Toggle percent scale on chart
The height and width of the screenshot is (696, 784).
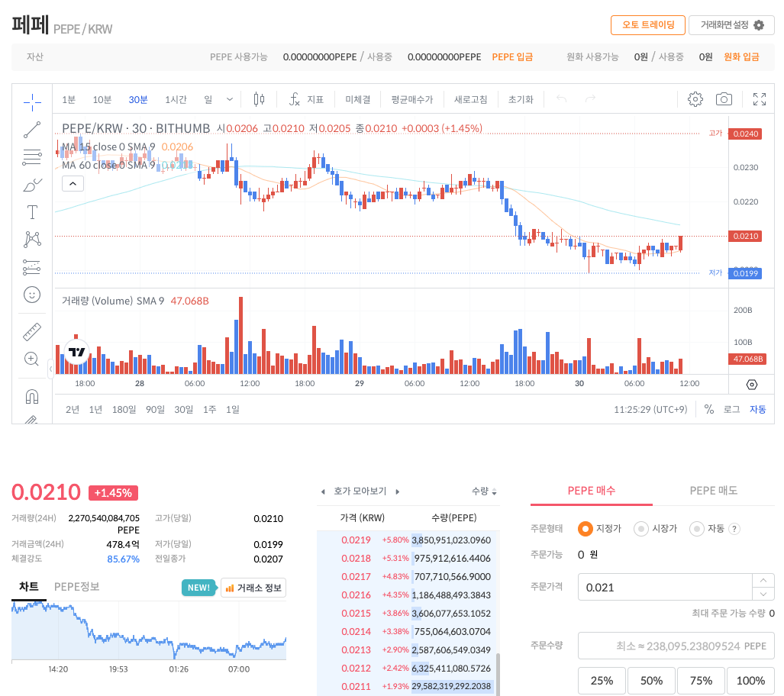709,409
